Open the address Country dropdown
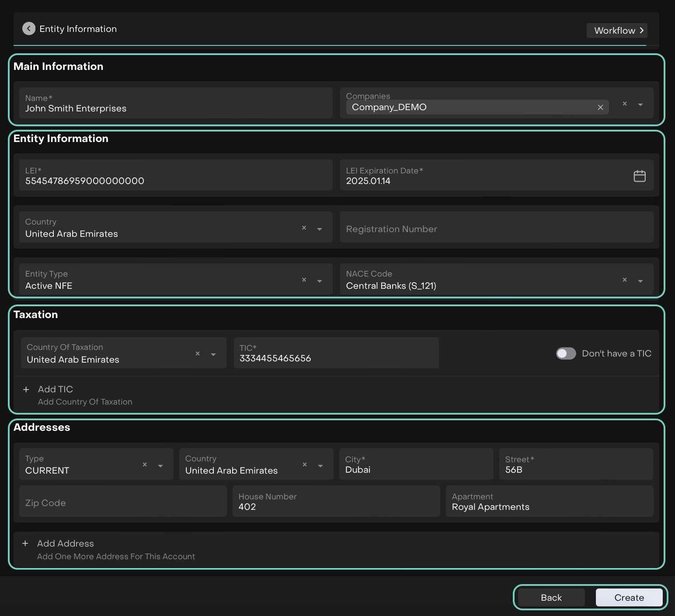This screenshot has height=616, width=675. point(320,466)
